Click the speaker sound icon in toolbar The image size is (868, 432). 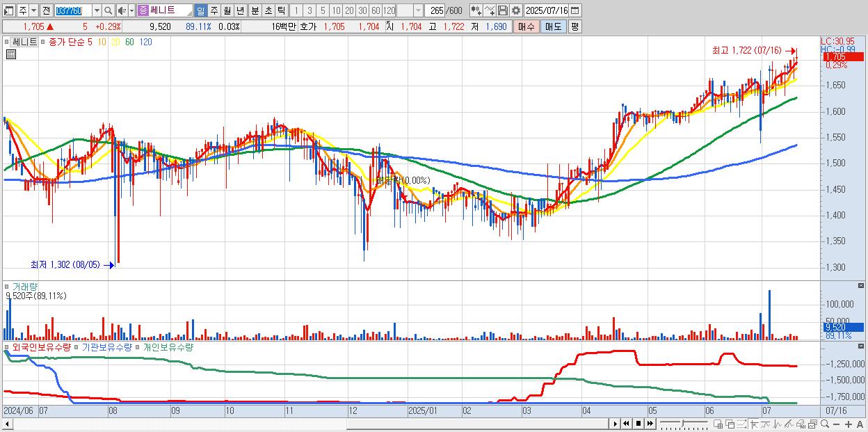[122, 10]
